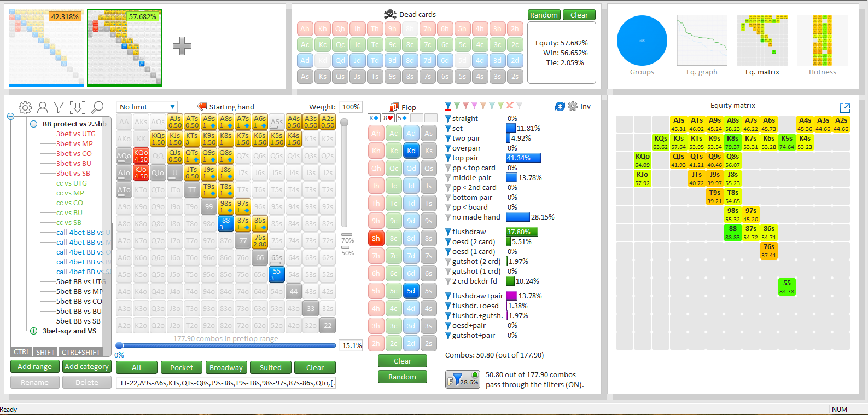Toggle the two pair filter funnel

pos(448,139)
